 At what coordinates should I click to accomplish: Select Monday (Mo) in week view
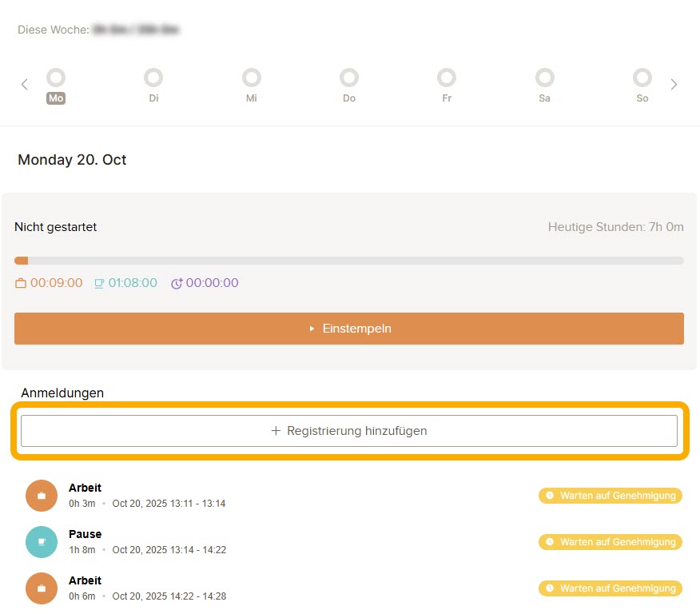pyautogui.click(x=56, y=78)
